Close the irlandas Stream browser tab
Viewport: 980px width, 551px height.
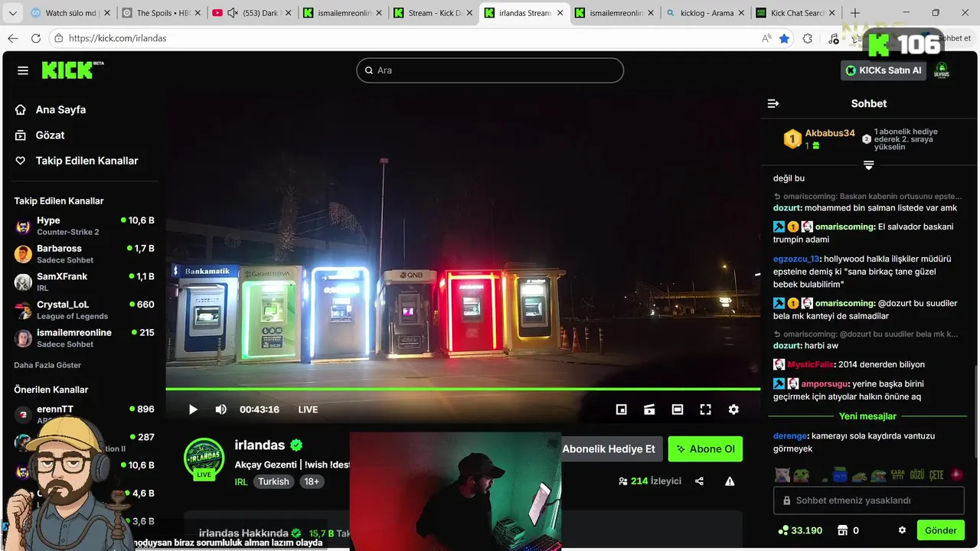pyautogui.click(x=559, y=13)
